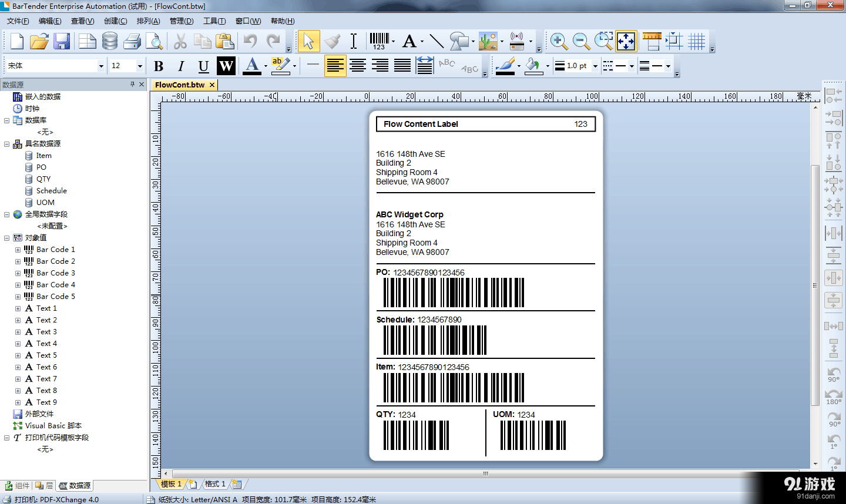Fit template to window icon
This screenshot has height=504, width=846.
tap(626, 41)
